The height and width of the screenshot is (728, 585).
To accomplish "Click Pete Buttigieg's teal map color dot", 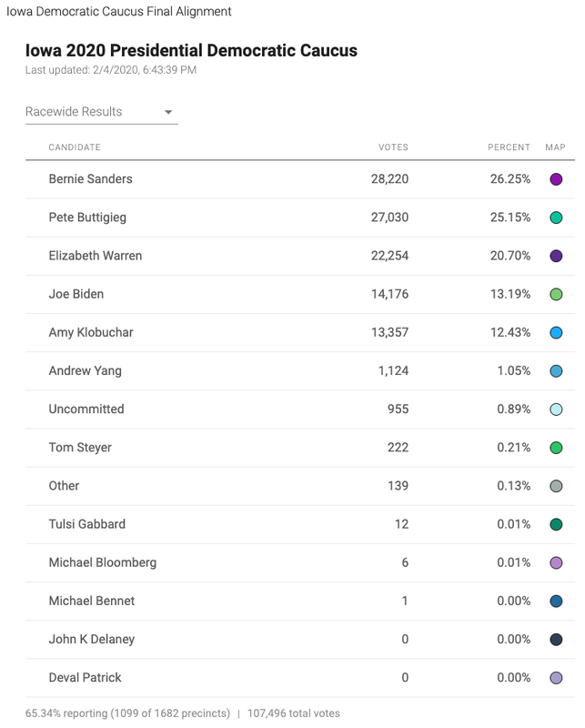I will click(556, 217).
